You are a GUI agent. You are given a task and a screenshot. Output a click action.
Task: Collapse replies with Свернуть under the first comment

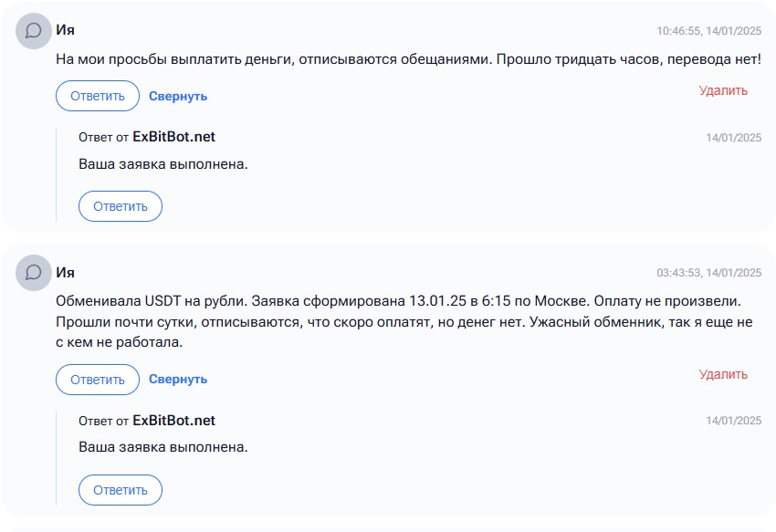pos(178,96)
